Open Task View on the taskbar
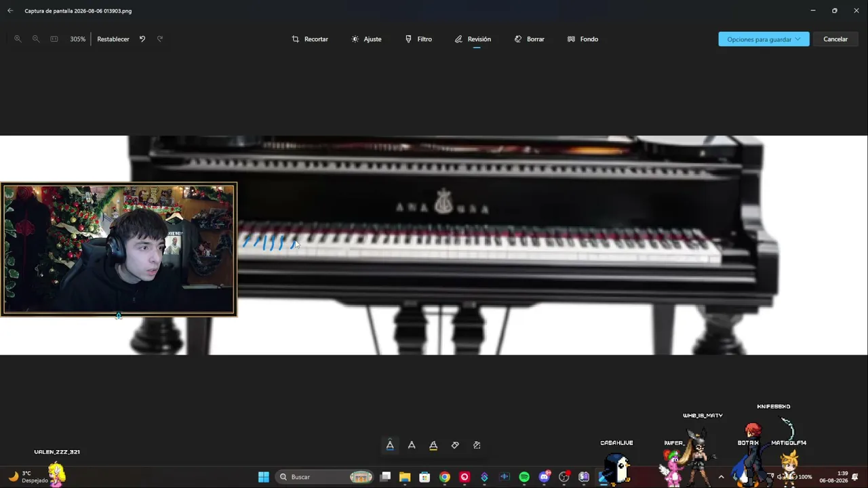The image size is (868, 488). pos(386,477)
